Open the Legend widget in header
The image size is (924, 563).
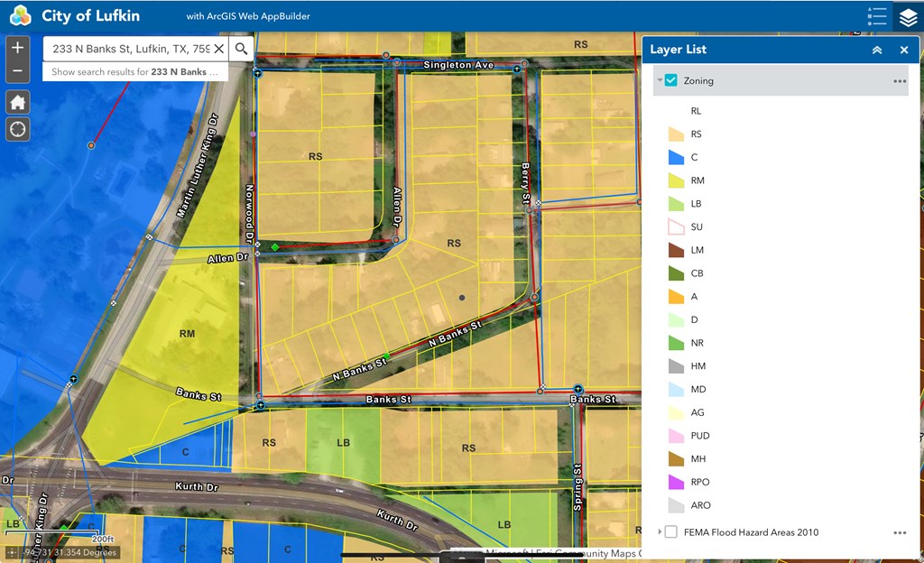pyautogui.click(x=876, y=16)
